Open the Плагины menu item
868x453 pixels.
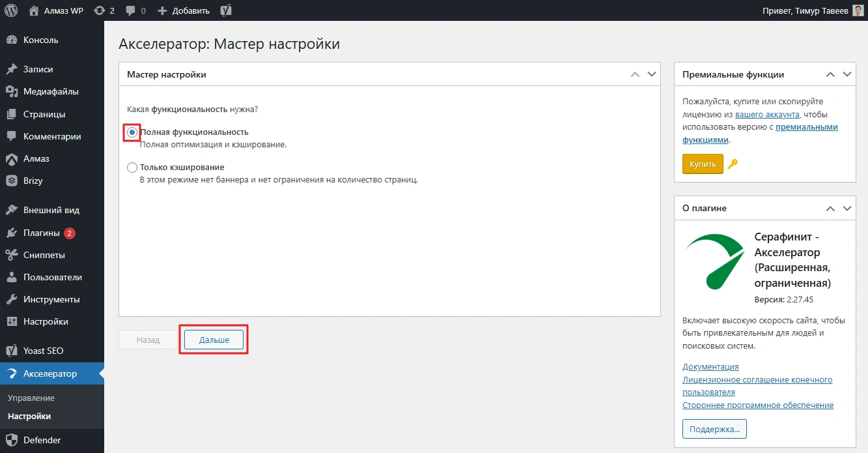tap(41, 233)
